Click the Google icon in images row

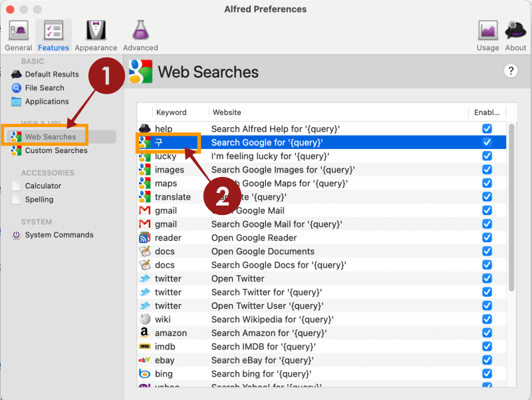pos(144,170)
